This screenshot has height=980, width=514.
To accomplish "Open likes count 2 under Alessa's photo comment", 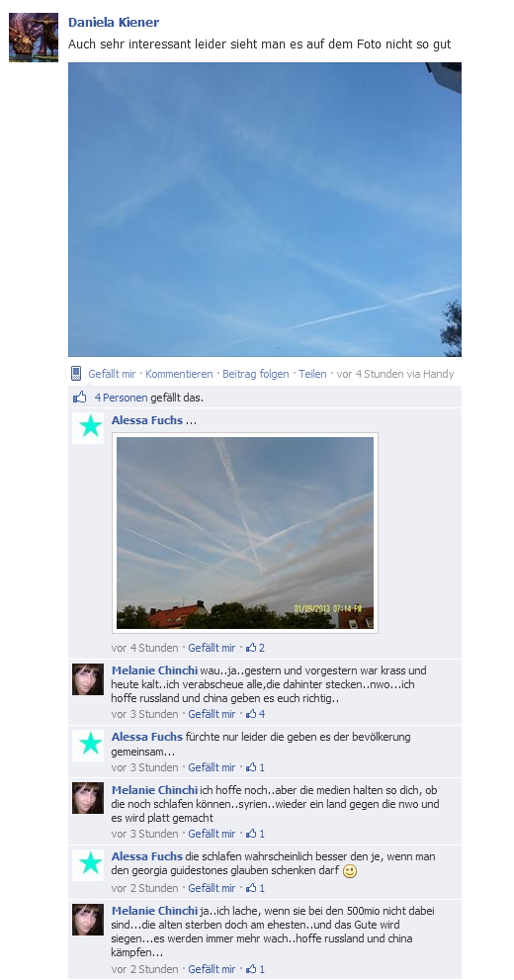I will click(x=255, y=648).
